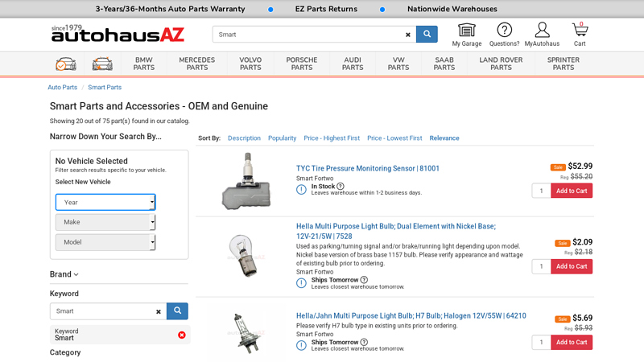
Task: Open Land Rover Parts menu
Action: (501, 64)
